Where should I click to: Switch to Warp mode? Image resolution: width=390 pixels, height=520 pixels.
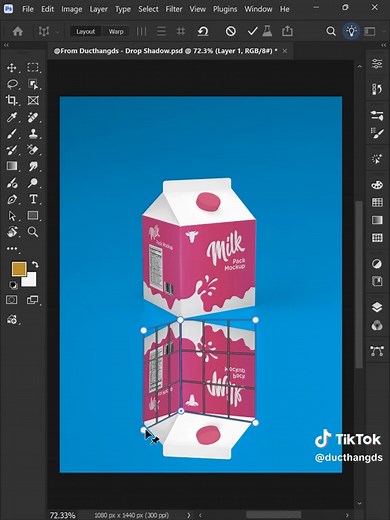tap(116, 32)
